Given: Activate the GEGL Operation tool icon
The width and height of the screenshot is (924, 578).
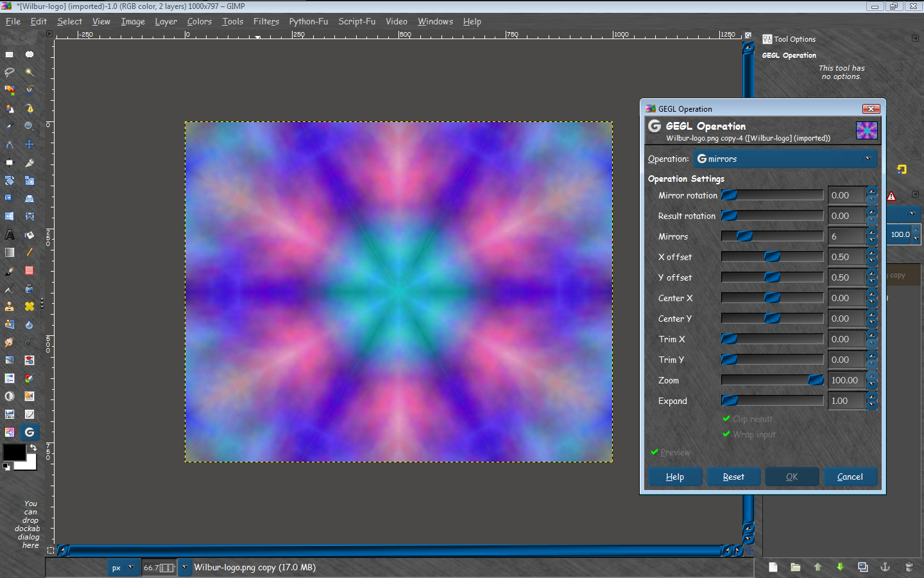Looking at the screenshot, I should point(30,432).
